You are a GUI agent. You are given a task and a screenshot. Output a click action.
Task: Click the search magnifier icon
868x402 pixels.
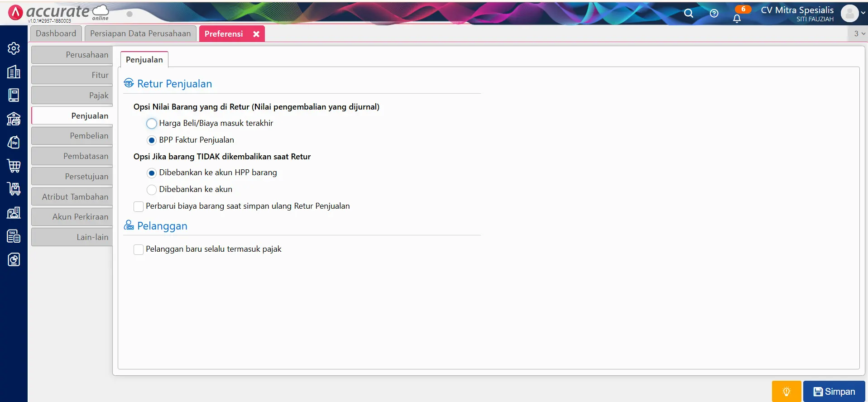(x=688, y=14)
